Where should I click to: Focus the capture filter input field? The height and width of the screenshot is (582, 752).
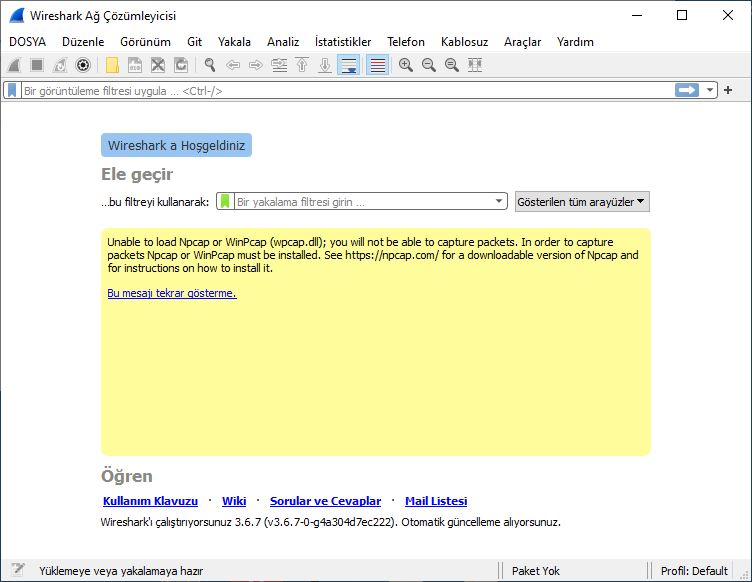(363, 202)
